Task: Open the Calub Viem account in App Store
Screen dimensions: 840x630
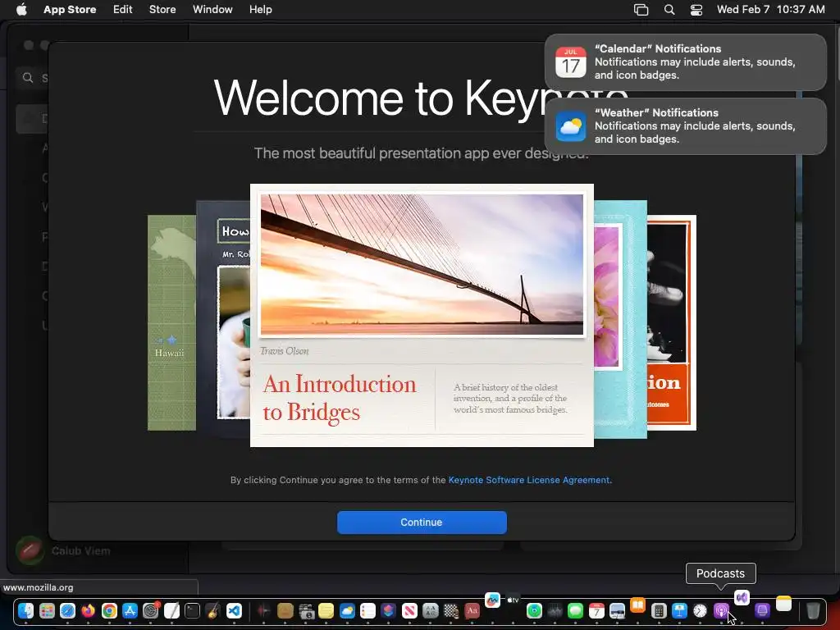Action: pos(63,550)
